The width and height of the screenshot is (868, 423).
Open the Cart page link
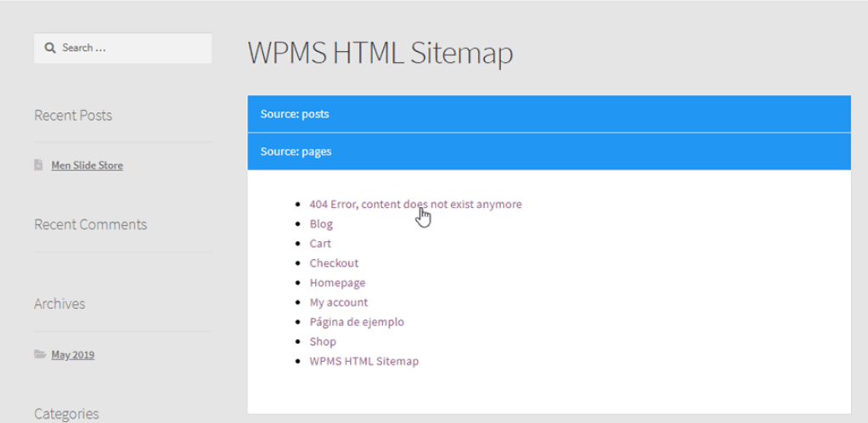pyautogui.click(x=320, y=244)
